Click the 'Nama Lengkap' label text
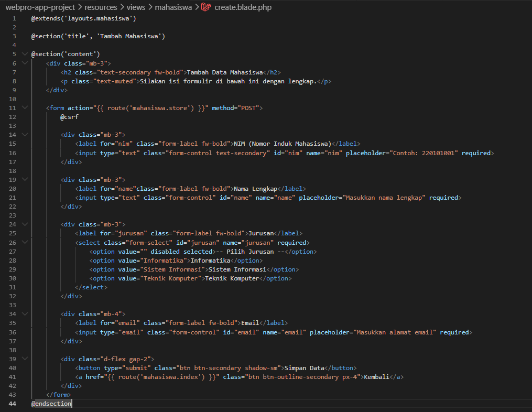 (x=256, y=189)
